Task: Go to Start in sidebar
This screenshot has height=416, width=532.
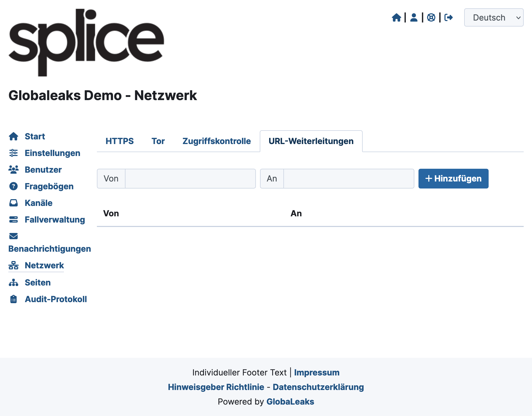Action: (x=35, y=136)
